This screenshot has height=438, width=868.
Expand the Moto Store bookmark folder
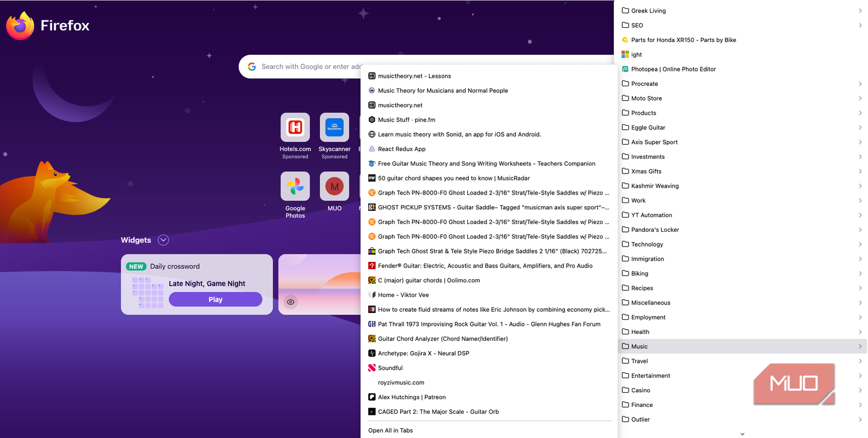pos(742,98)
